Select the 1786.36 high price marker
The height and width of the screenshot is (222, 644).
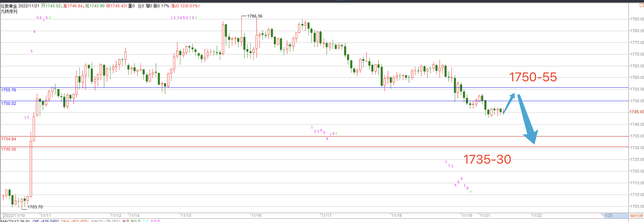click(x=255, y=16)
